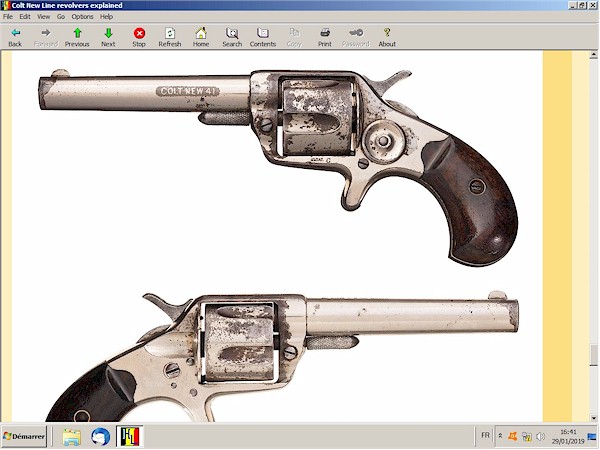Click the greyed Forward arrow
The height and width of the screenshot is (450, 600).
tap(46, 37)
